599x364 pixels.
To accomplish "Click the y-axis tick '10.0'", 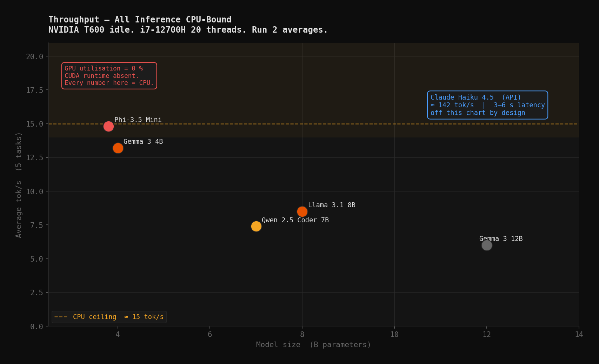I will click(x=35, y=192).
